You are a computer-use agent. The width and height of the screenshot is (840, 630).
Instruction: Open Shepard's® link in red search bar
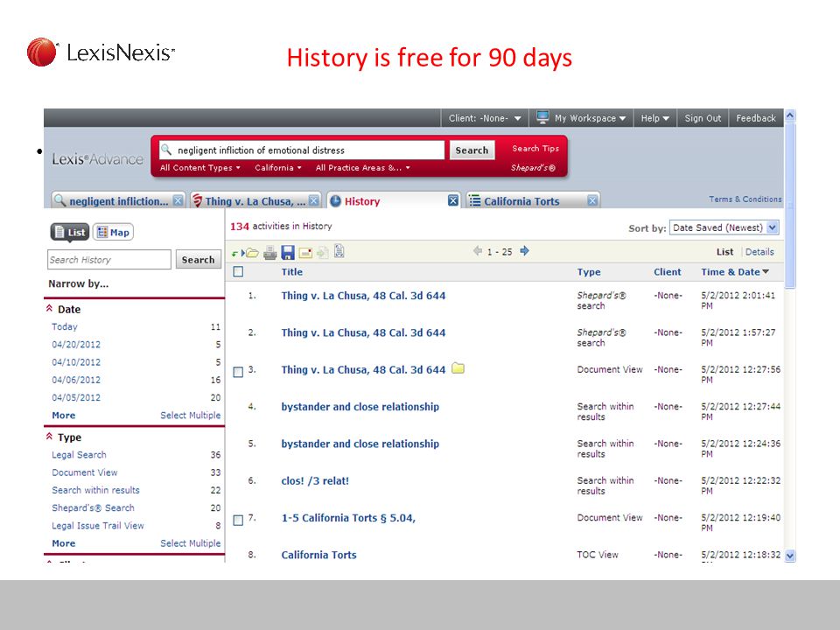[x=533, y=168]
